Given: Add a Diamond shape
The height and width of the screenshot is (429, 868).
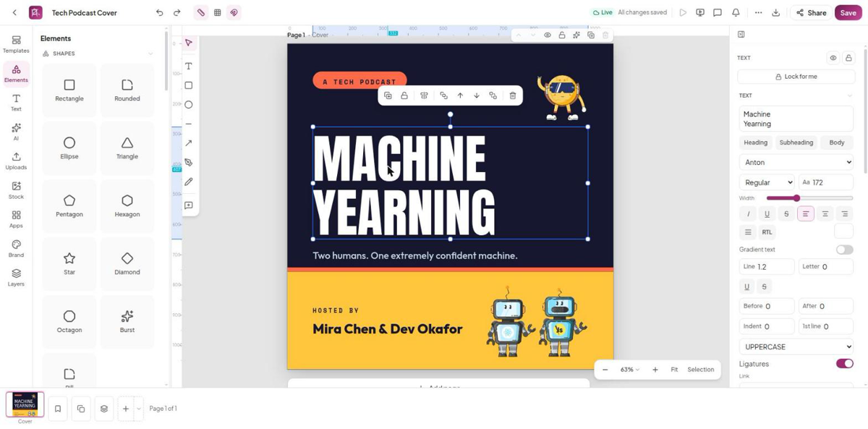Looking at the screenshot, I should (x=127, y=264).
